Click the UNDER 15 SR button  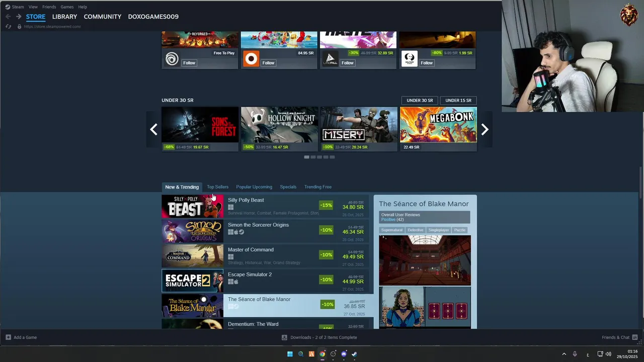tap(458, 100)
